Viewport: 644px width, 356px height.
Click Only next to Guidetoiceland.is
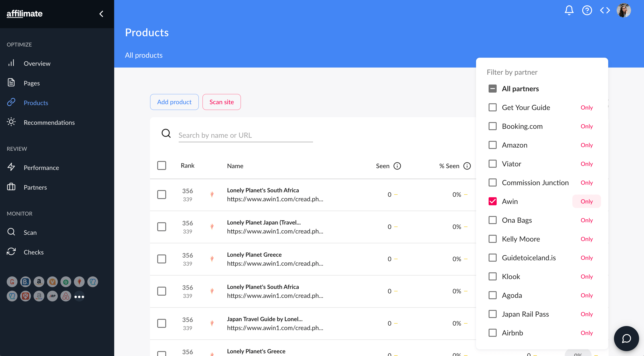point(586,258)
